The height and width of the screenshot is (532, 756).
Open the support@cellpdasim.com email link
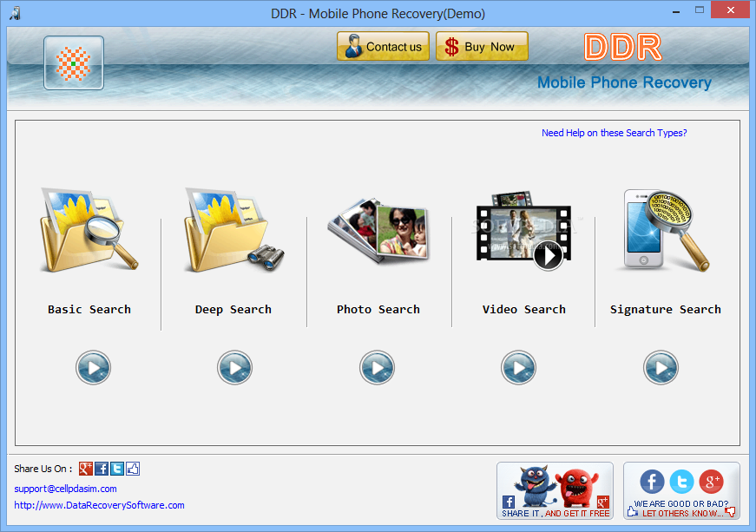pos(66,489)
